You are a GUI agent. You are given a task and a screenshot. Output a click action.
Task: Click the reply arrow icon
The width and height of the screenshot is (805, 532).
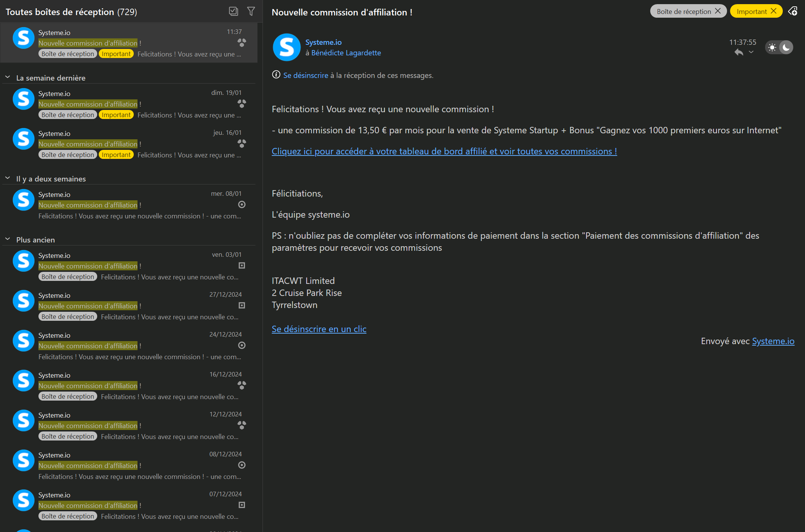(738, 53)
